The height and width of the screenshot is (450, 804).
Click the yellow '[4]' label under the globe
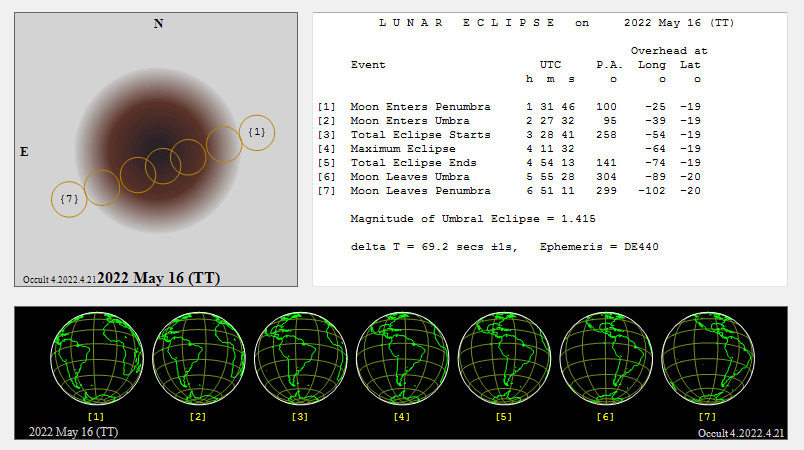[401, 417]
